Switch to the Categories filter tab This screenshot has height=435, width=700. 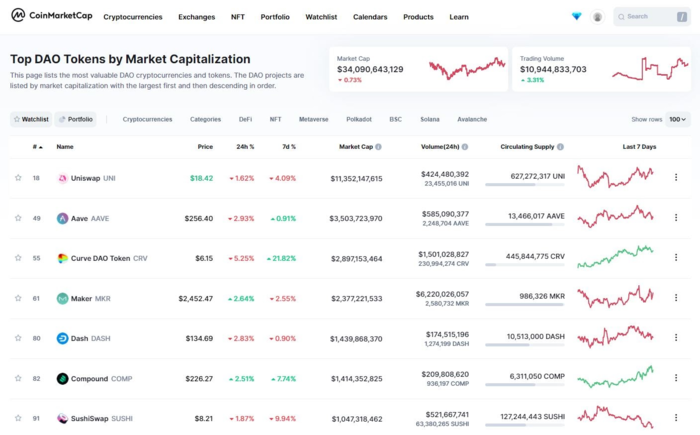pyautogui.click(x=205, y=119)
